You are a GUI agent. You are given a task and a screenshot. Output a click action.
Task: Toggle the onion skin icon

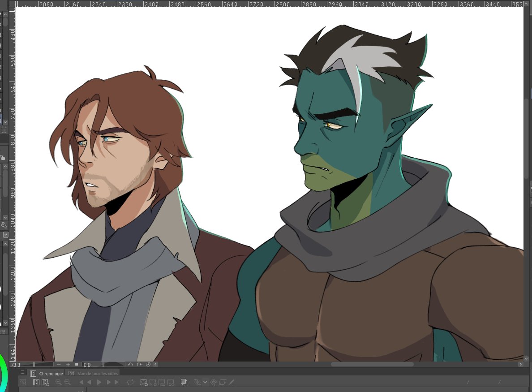tap(184, 382)
